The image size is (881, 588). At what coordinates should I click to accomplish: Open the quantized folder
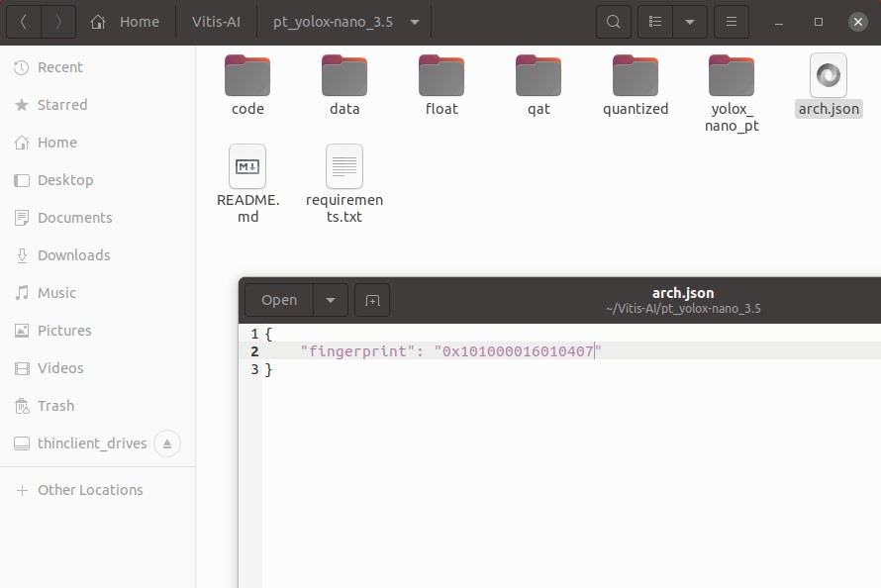pyautogui.click(x=636, y=77)
